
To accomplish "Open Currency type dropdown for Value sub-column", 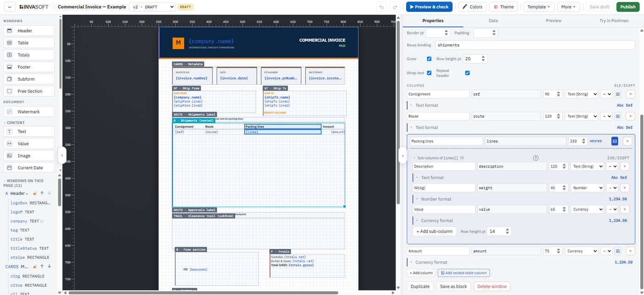I will click(587, 209).
